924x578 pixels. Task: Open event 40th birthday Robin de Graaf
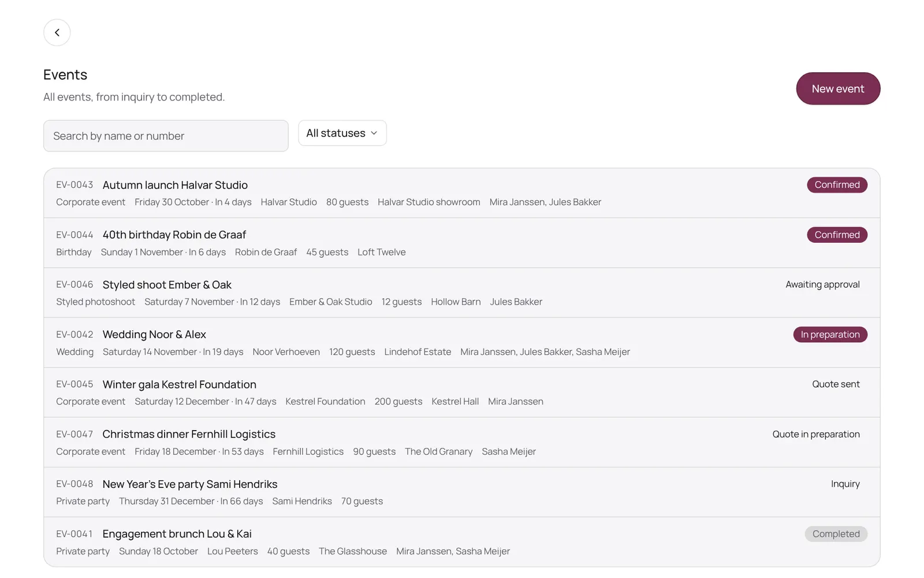[461, 243]
